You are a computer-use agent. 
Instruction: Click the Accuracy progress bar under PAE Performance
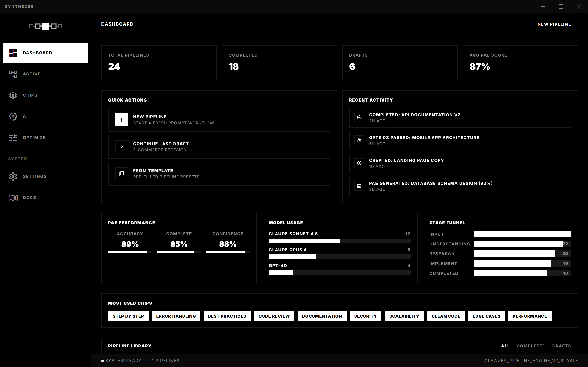tap(130, 252)
